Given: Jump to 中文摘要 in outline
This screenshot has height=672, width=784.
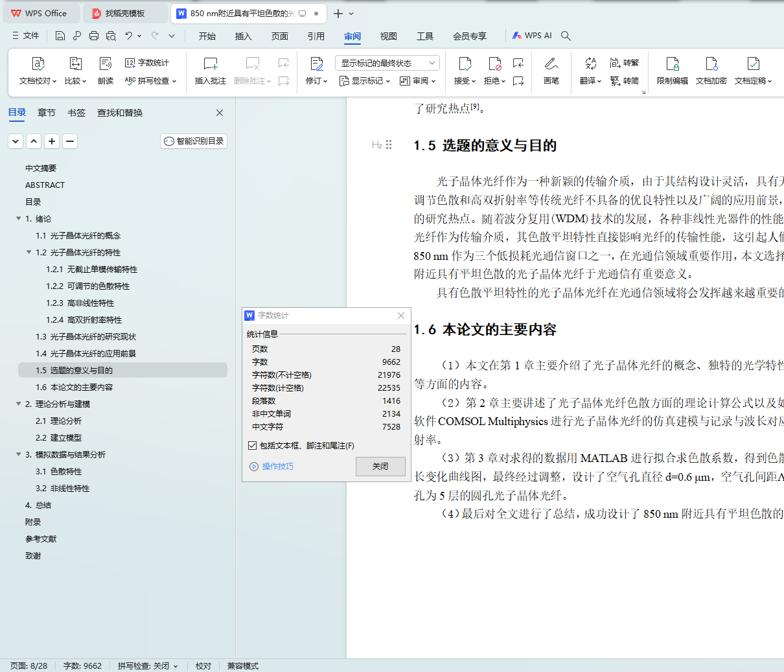Looking at the screenshot, I should point(41,168).
